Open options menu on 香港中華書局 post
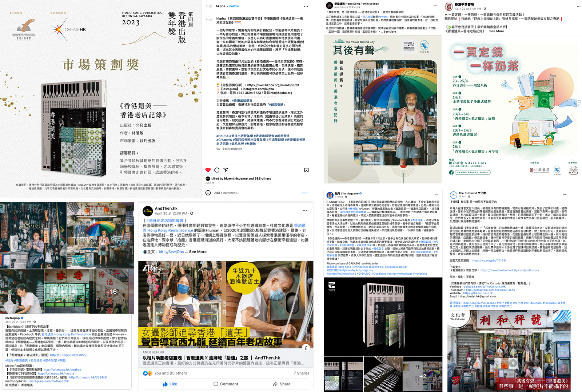Image resolution: width=582 pixels, height=392 pixels. pyautogui.click(x=579, y=6)
